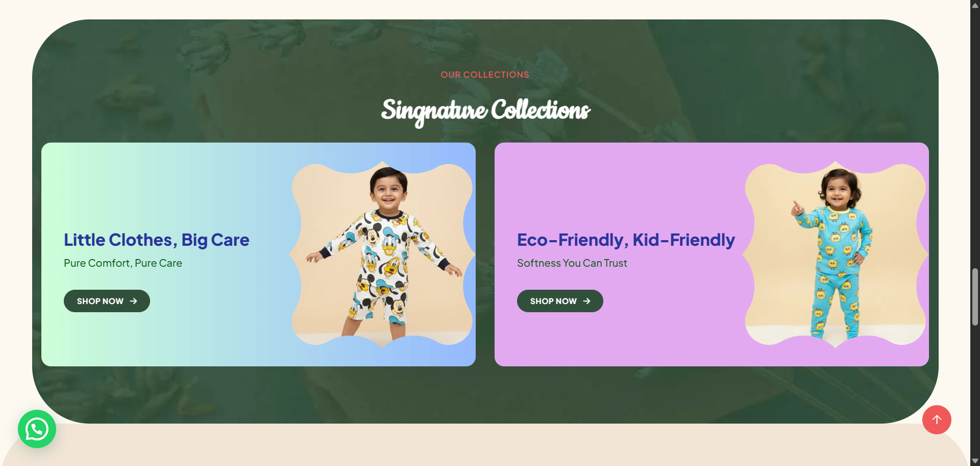Click the Shop Now button on the Little Clothes card
This screenshot has height=466, width=980.
107,301
